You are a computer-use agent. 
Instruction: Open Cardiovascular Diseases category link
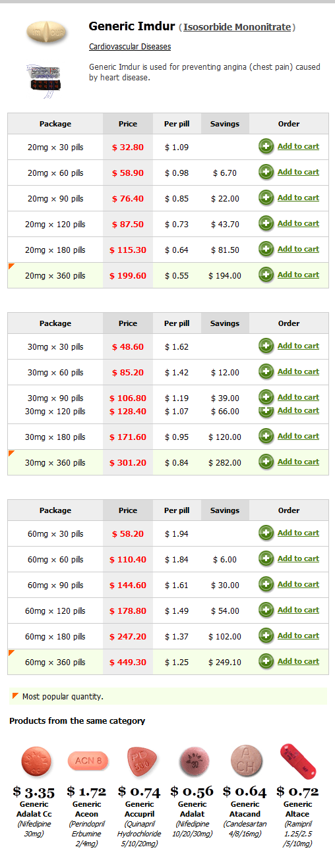point(130,47)
